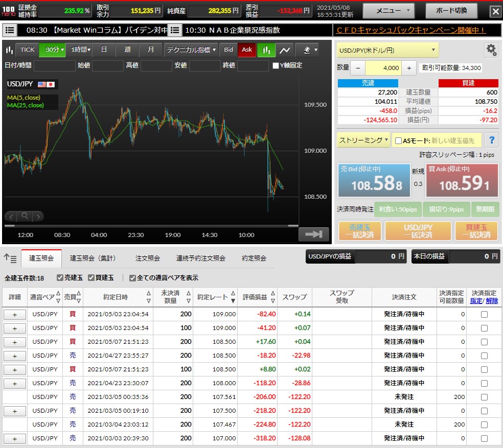
Task: Sort by 売買 column arrows
Action: pyautogui.click(x=79, y=297)
